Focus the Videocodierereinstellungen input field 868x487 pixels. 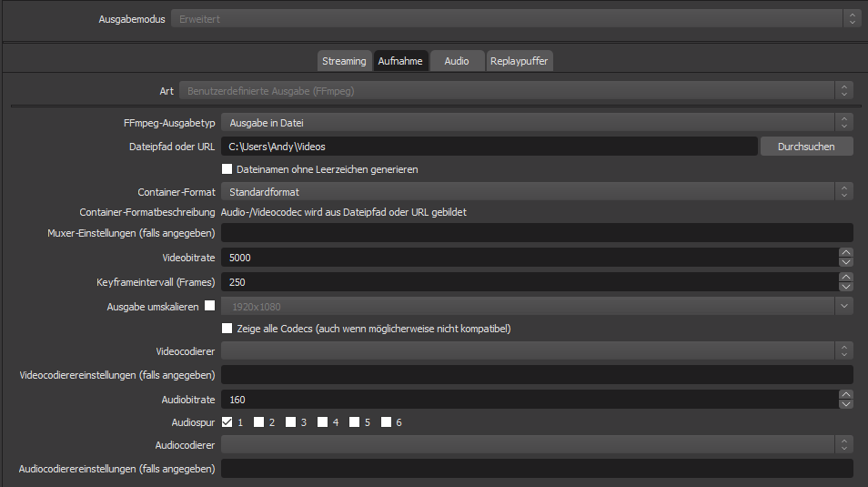[x=537, y=375]
